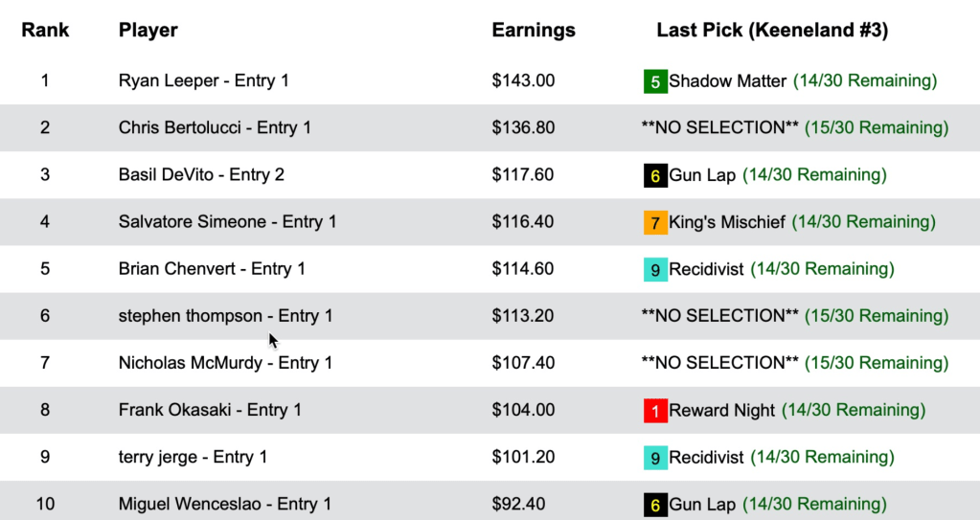The height and width of the screenshot is (520, 980).
Task: Open Salvatore Simeone - Entry 1 entry
Action: point(227,221)
